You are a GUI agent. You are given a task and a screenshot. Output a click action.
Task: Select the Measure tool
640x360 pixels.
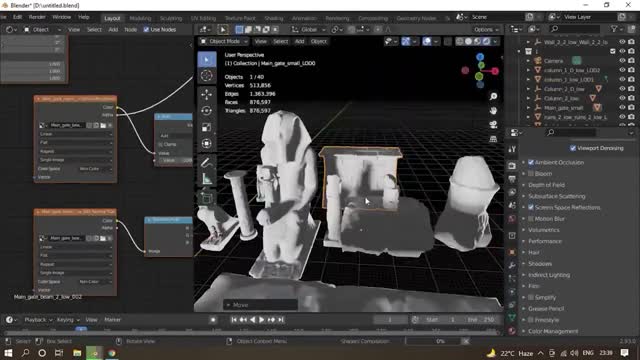[207, 178]
